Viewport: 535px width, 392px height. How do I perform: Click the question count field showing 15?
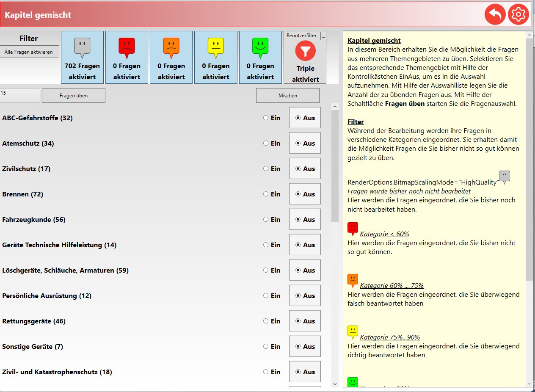20,95
